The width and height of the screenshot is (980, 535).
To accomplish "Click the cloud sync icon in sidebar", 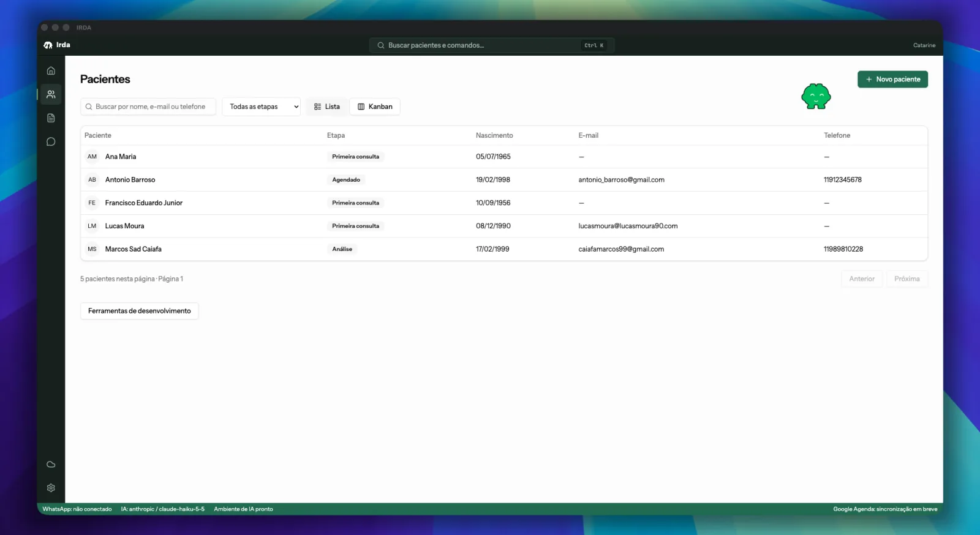I will click(x=51, y=465).
